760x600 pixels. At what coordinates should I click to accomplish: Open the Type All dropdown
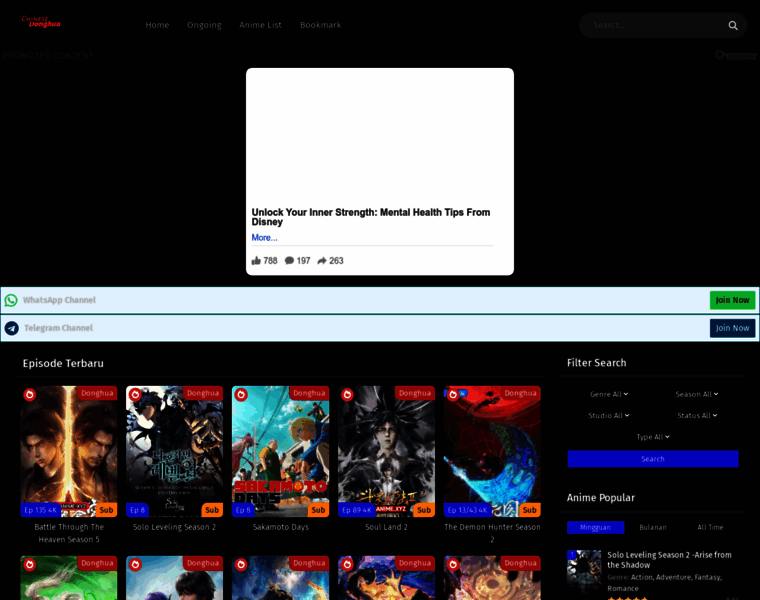652,437
